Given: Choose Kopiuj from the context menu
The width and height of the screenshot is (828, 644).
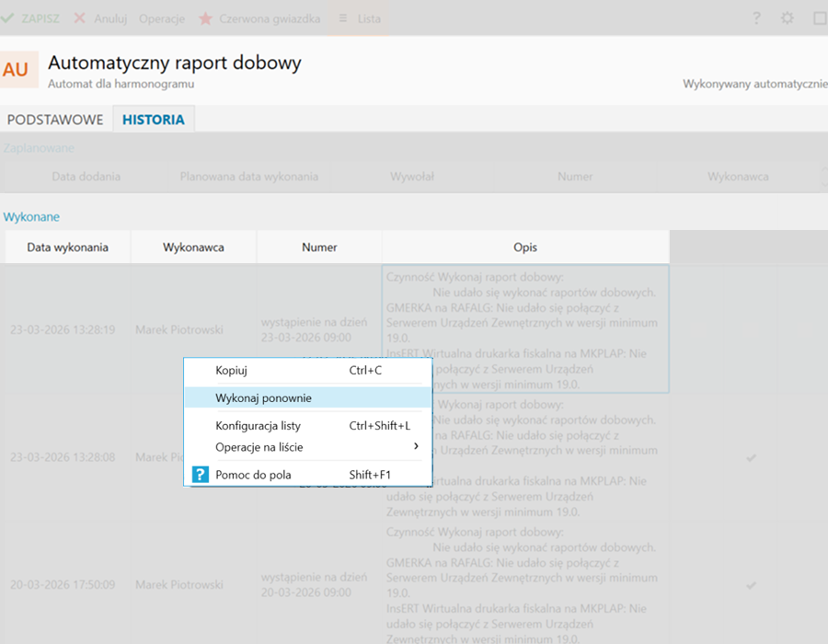Looking at the screenshot, I should click(x=231, y=370).
